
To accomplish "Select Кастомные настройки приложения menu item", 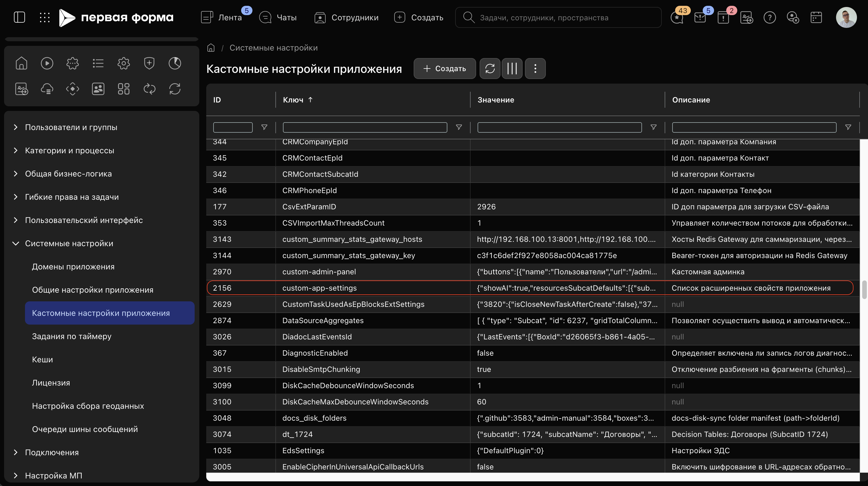I will click(x=110, y=313).
